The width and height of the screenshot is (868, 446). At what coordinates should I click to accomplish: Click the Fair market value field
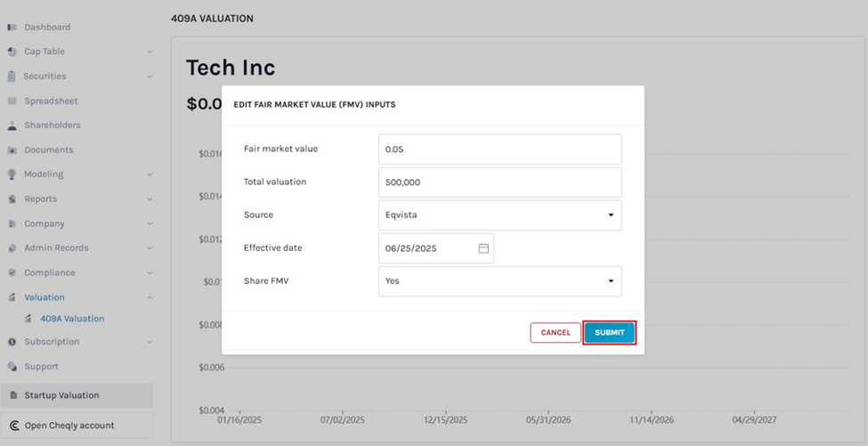coord(499,149)
